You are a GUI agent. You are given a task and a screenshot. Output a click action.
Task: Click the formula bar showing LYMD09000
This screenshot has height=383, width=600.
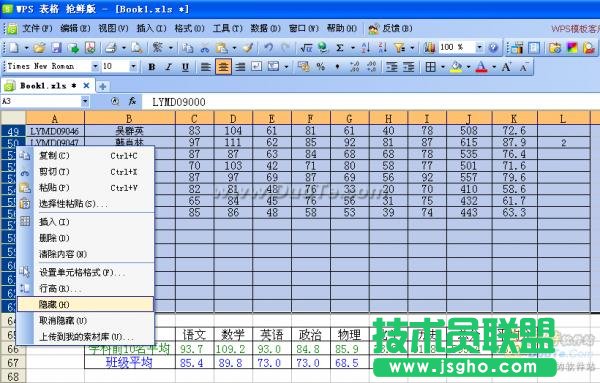pyautogui.click(x=370, y=102)
